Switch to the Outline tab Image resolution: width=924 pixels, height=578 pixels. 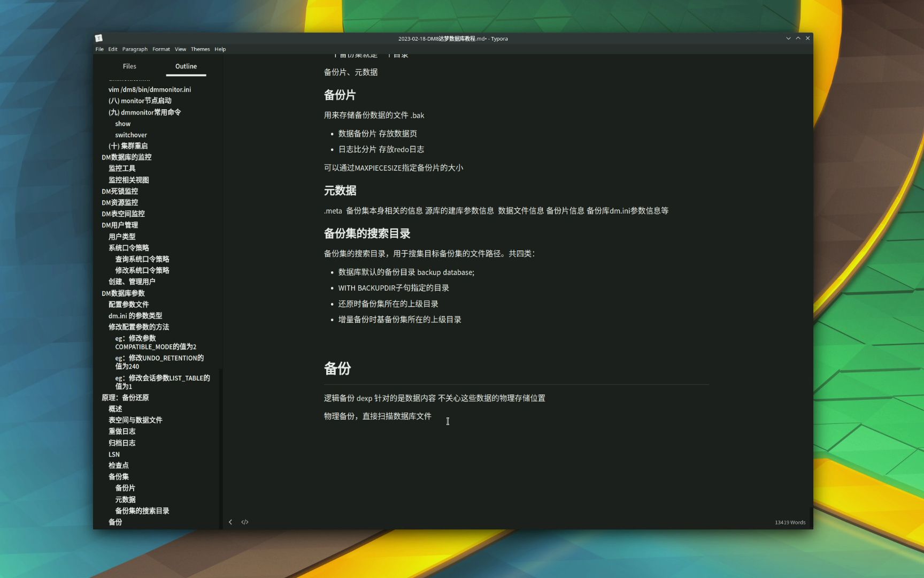(x=186, y=66)
